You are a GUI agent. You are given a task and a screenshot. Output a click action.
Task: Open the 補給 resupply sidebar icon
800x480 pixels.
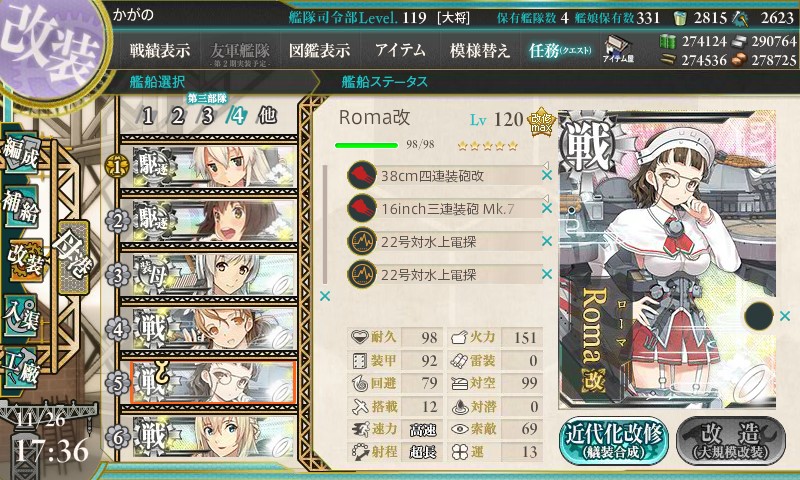(21, 205)
